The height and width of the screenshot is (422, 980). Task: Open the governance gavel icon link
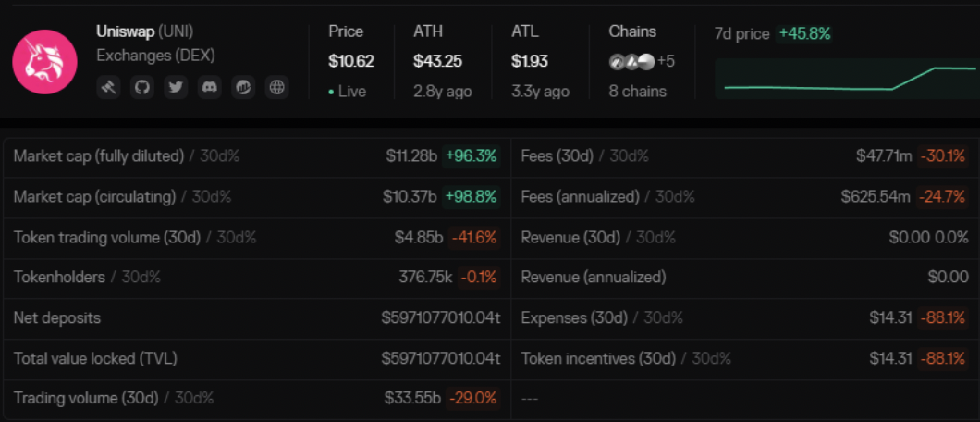pyautogui.click(x=109, y=87)
